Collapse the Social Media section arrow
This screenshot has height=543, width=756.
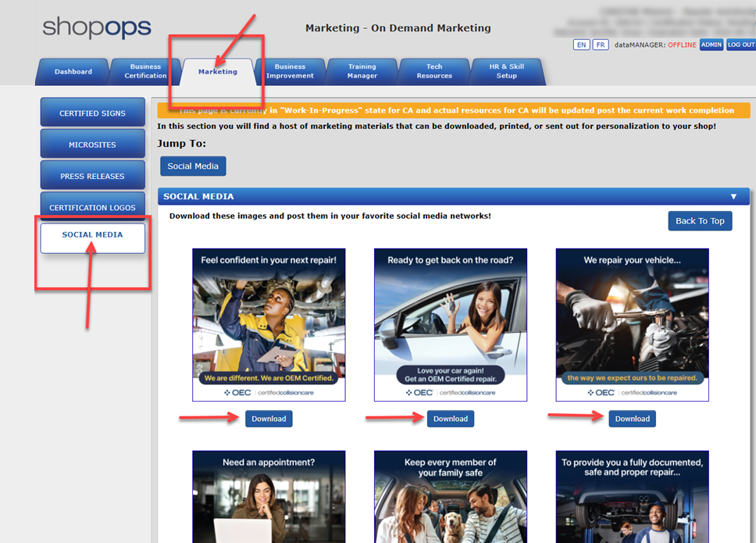(x=733, y=197)
